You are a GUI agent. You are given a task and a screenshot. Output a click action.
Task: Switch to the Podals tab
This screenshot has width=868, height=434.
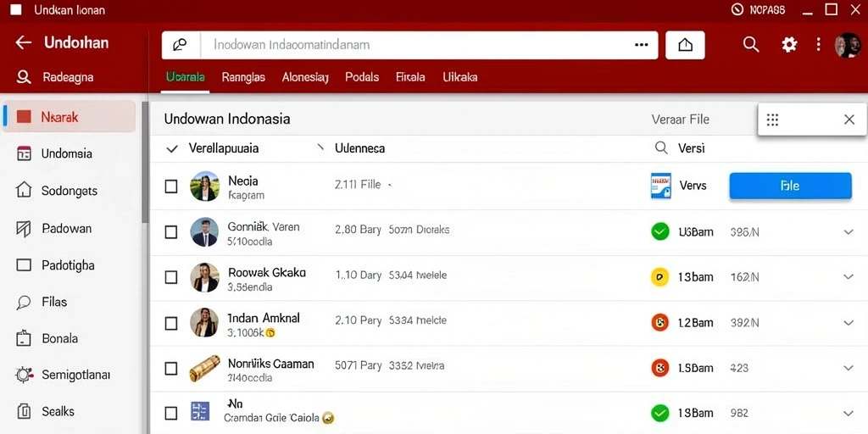coord(362,77)
